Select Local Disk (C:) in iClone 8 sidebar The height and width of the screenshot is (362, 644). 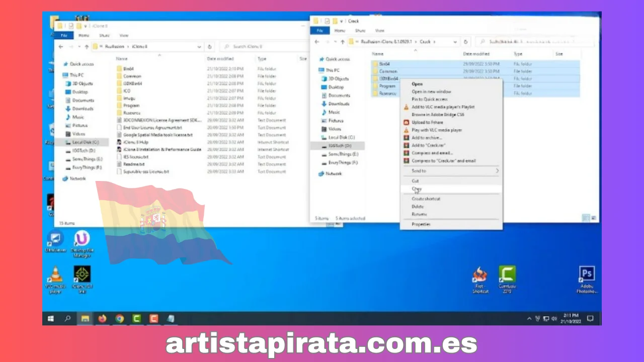pos(85,142)
